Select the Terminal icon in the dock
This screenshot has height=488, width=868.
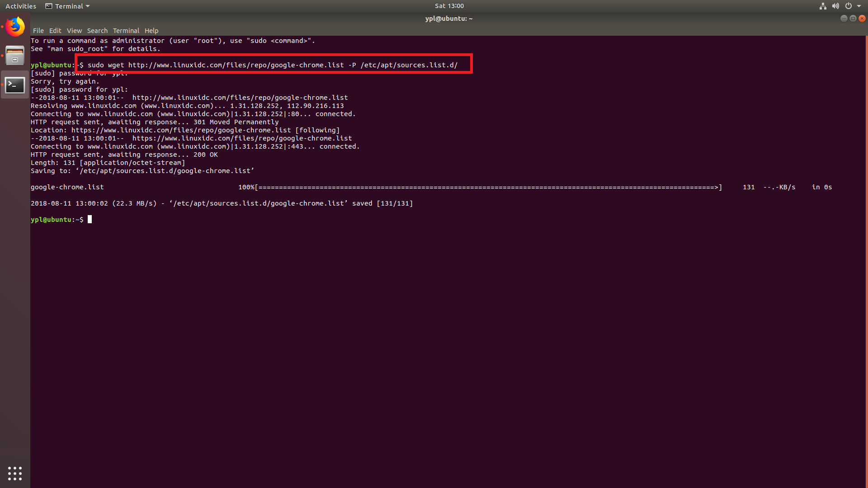(x=15, y=85)
